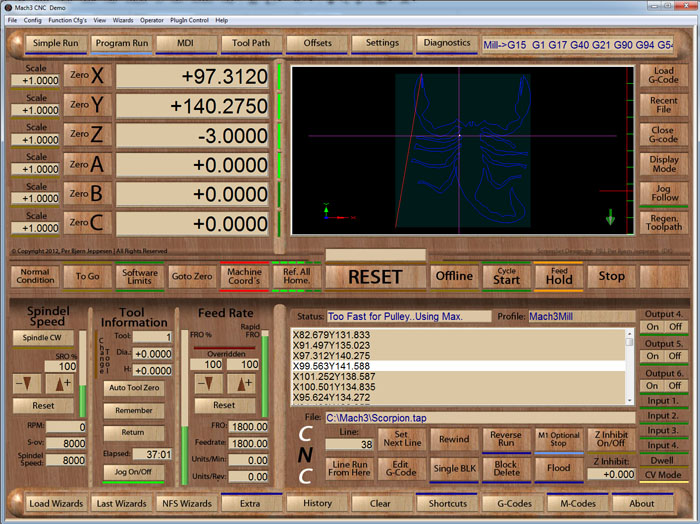
Task: Click the Stop button
Action: (611, 276)
